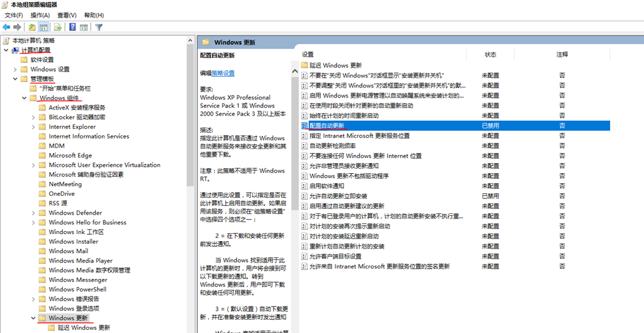
Task: Click tree scrollbar up arrow
Action: coord(190,40)
